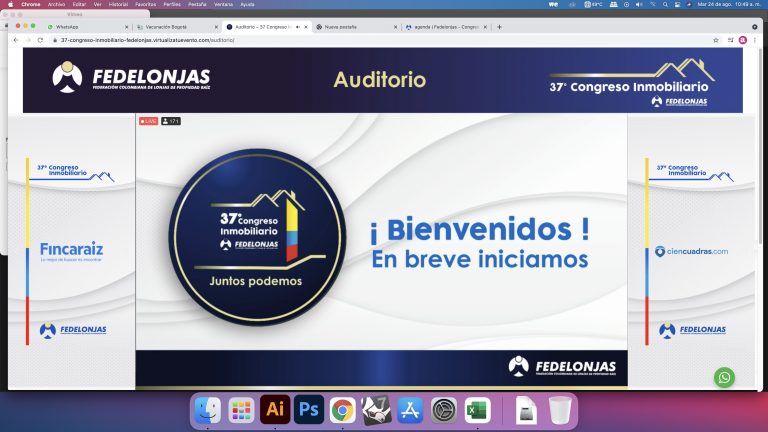
Task: Open the Chrome profile avatar
Action: (743, 40)
